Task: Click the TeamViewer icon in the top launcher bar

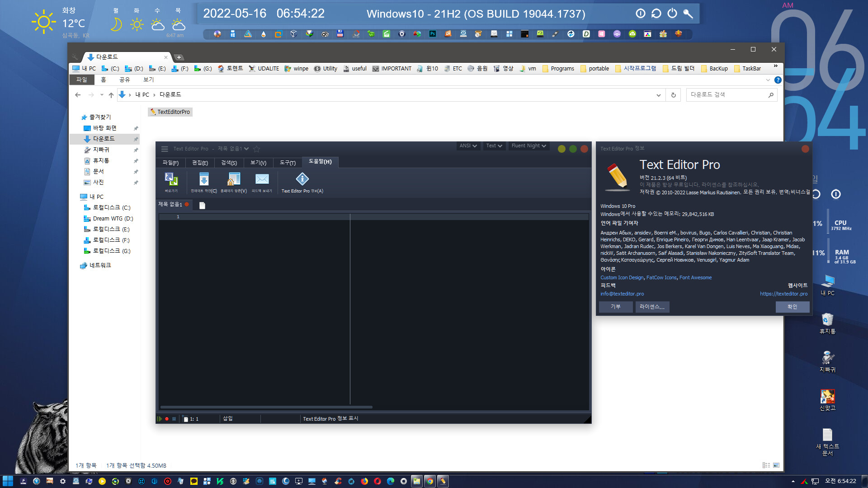Action: 571,34
